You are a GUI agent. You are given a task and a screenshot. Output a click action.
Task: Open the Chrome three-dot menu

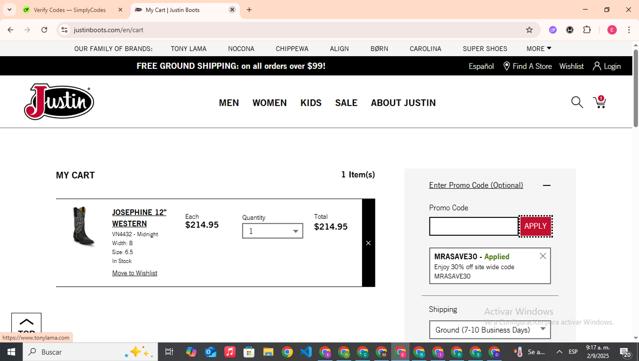[628, 30]
